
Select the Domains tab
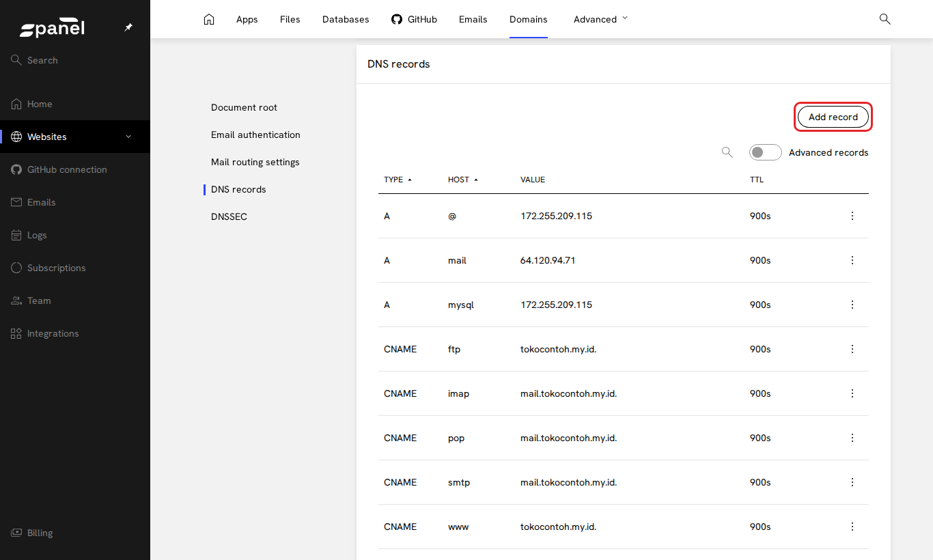(x=529, y=19)
